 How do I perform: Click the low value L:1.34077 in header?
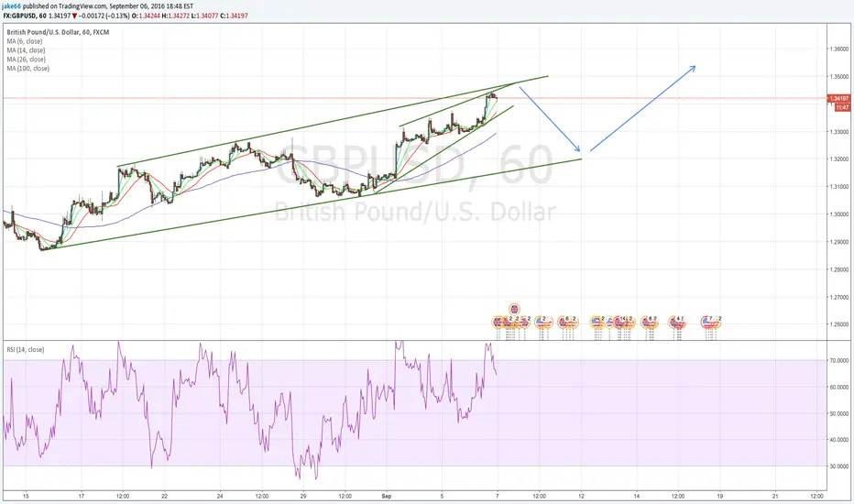(x=204, y=16)
